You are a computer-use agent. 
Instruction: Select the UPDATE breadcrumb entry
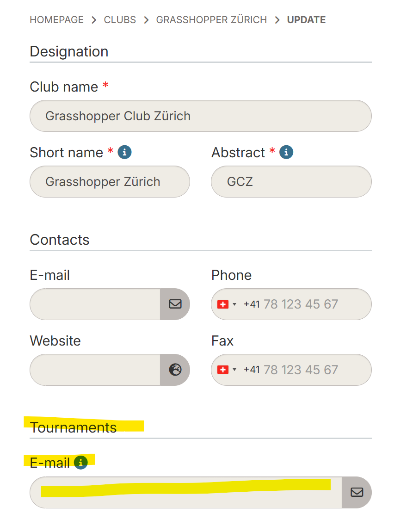306,19
